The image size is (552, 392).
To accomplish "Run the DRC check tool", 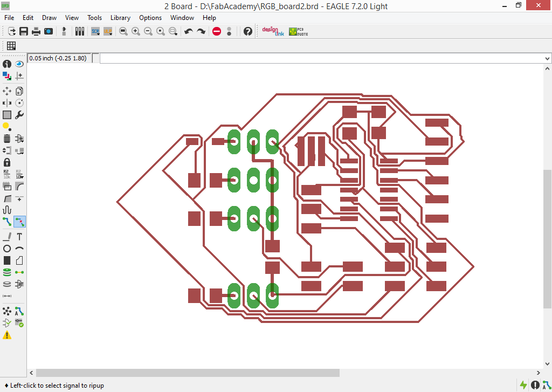I will click(x=19, y=323).
